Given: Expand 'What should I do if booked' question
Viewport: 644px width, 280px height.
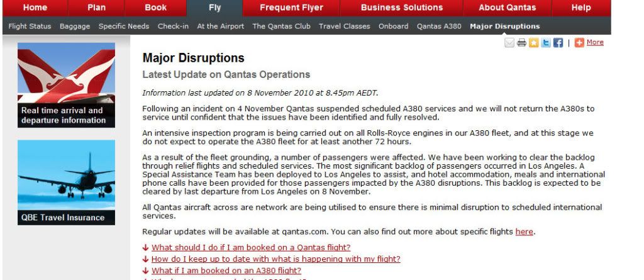Looking at the screenshot, I should [x=251, y=247].
